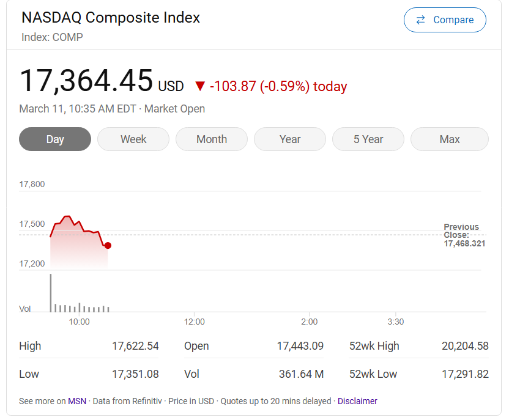Click the tall opening volume bar
509x420 pixels.
pyautogui.click(x=51, y=293)
